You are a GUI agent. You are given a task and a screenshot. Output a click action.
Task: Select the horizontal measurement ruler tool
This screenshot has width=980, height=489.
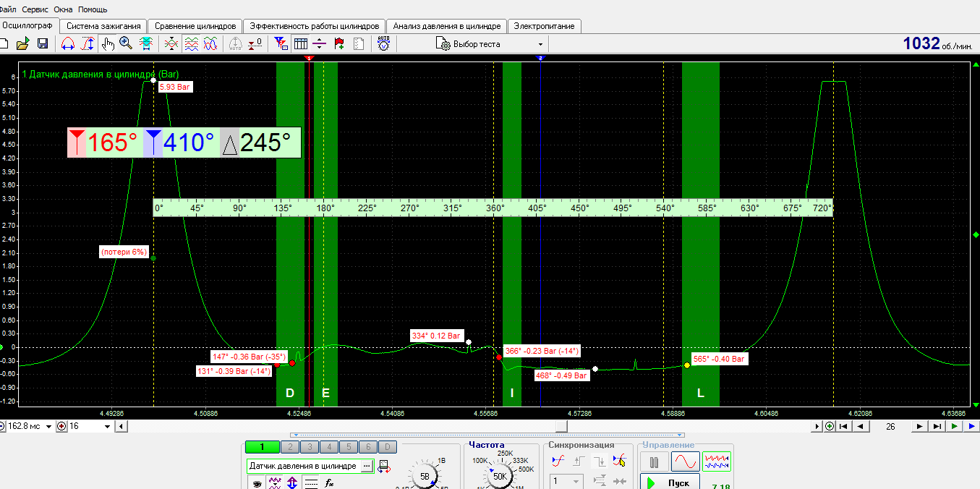[67, 43]
